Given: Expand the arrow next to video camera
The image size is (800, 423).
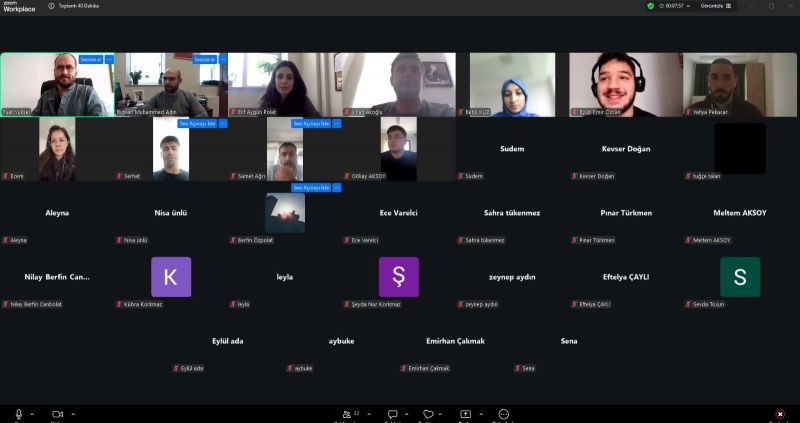Looking at the screenshot, I should (73, 413).
